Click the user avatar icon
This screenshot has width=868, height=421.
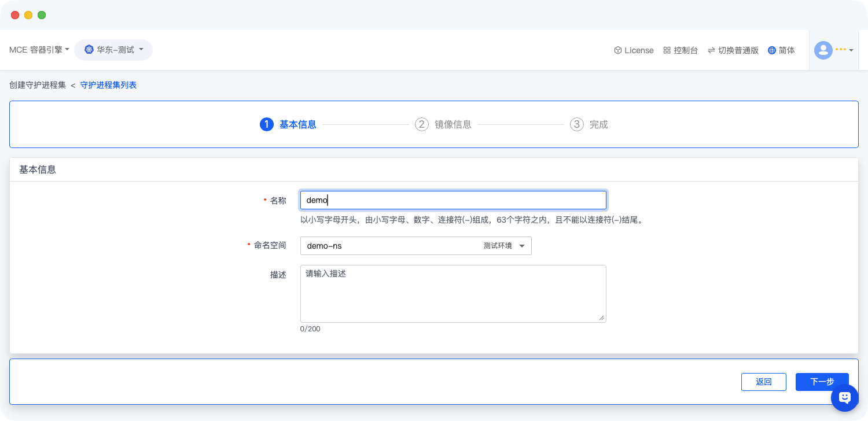click(823, 50)
